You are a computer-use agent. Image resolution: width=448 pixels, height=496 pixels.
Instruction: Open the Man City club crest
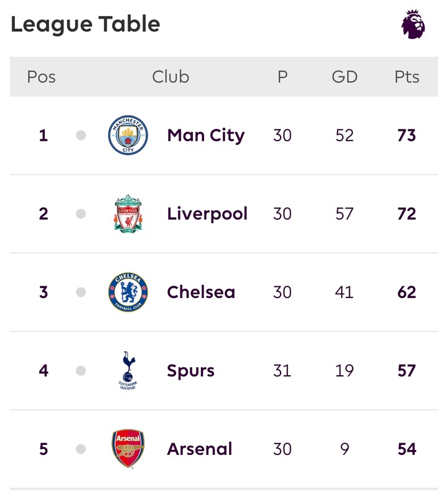point(128,135)
